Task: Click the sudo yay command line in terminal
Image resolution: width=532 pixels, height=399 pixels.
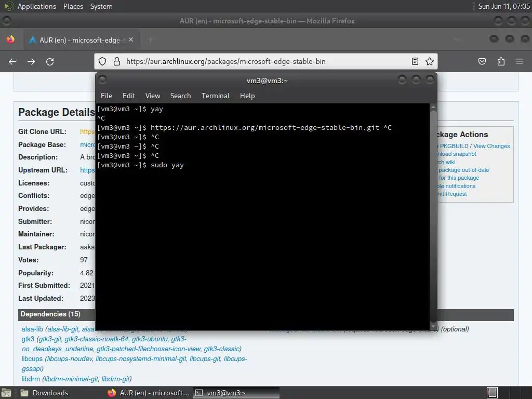Action: [140, 165]
